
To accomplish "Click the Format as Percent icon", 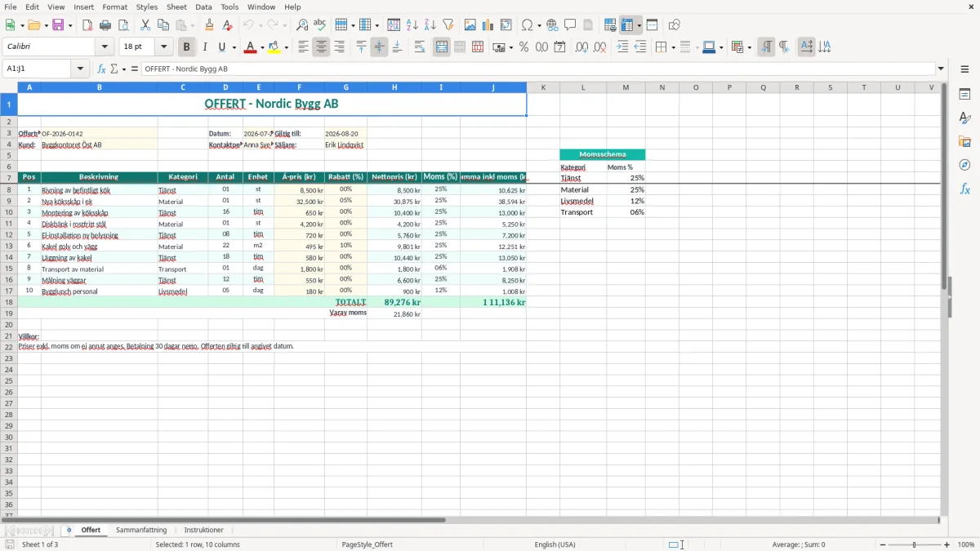I will pos(524,47).
